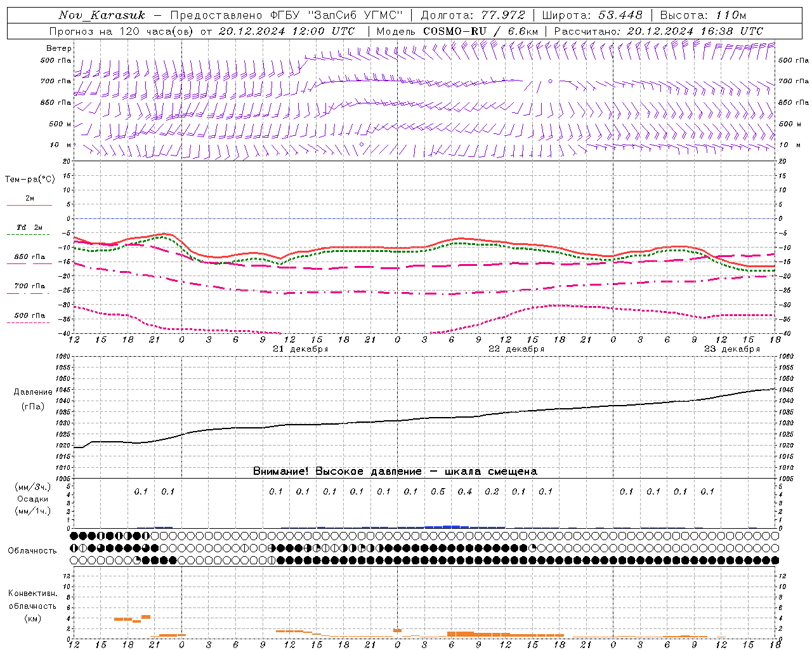Click the "(мм/1ч.)" precipitation unit label
The height and width of the screenshot is (650, 812).
[33, 511]
